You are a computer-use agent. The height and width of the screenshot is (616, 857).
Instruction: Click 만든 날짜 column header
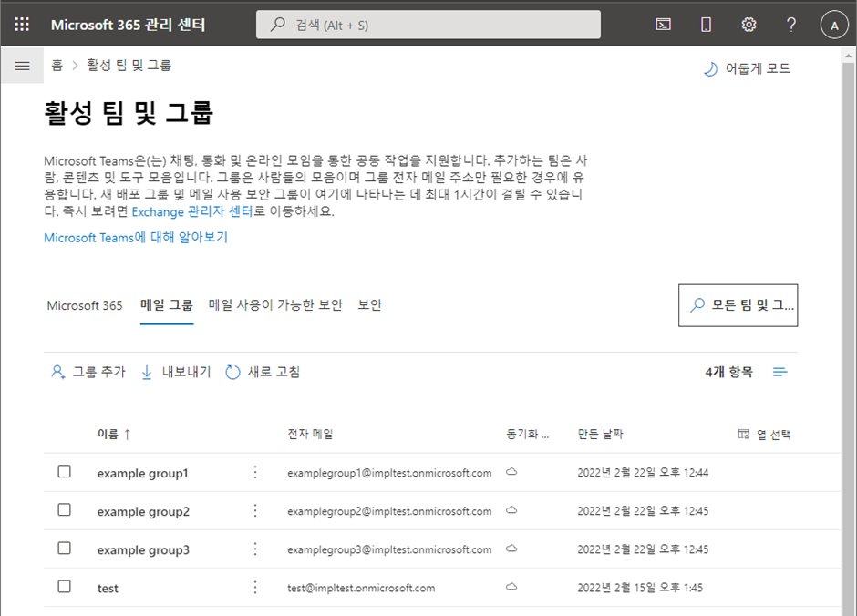600,434
